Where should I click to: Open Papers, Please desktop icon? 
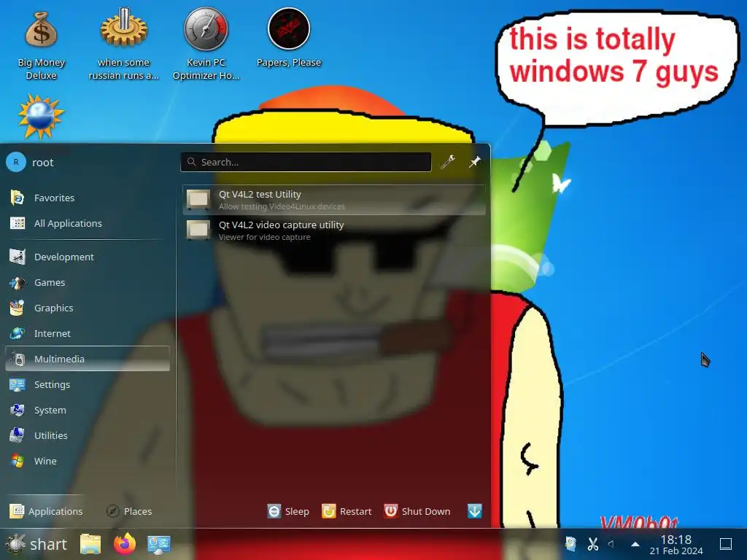[289, 39]
